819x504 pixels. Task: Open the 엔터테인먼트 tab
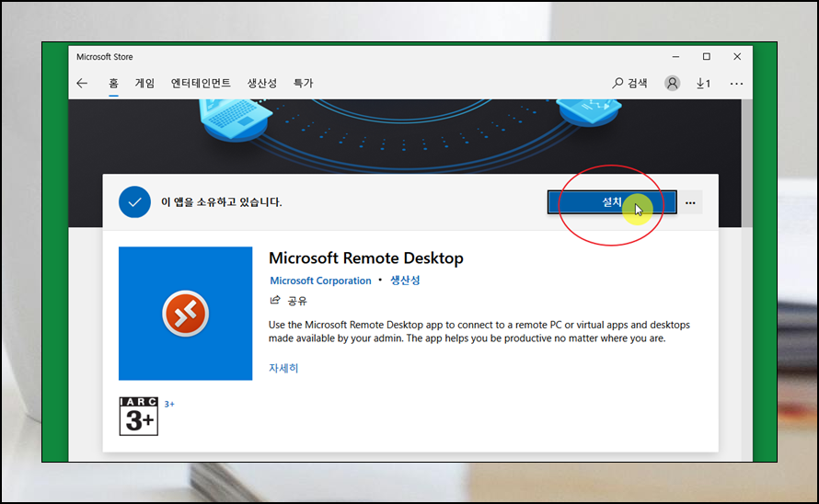tap(201, 83)
